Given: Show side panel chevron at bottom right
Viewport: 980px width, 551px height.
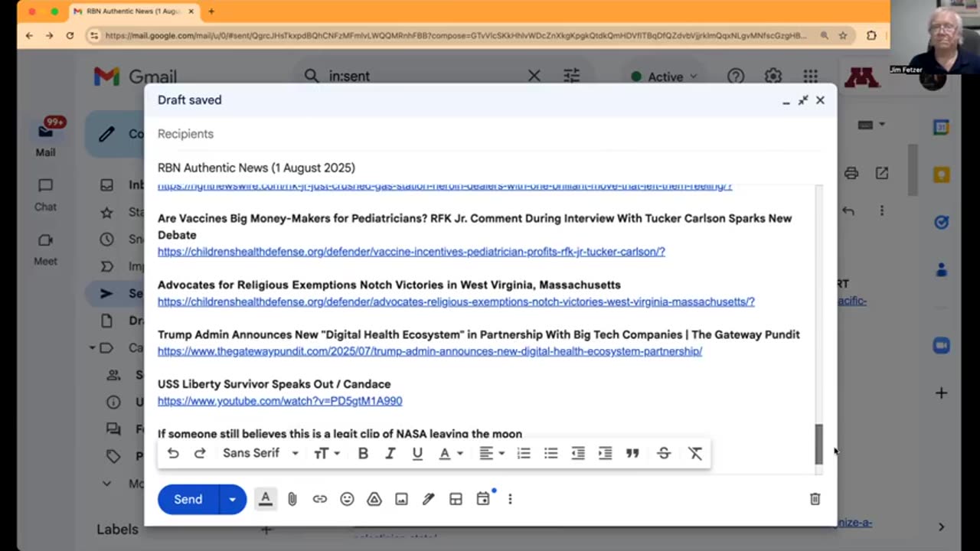Looking at the screenshot, I should click(x=941, y=527).
